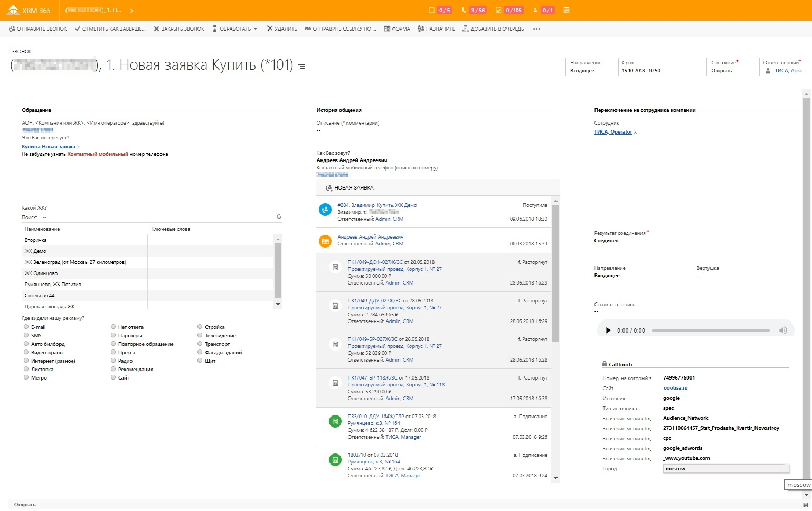Open Андреев Андрей Андреевич contact link
Image resolution: width=812 pixels, height=511 pixels.
pyautogui.click(x=370, y=237)
